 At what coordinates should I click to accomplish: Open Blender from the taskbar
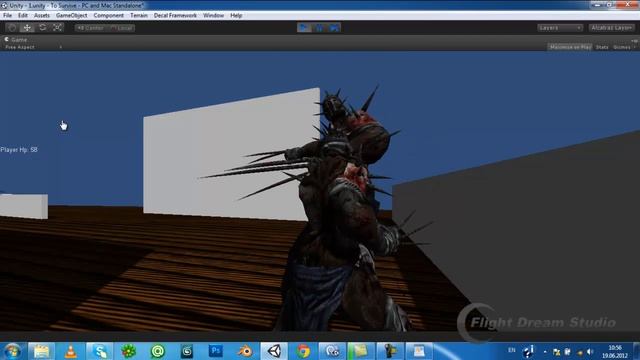pyautogui.click(x=245, y=351)
